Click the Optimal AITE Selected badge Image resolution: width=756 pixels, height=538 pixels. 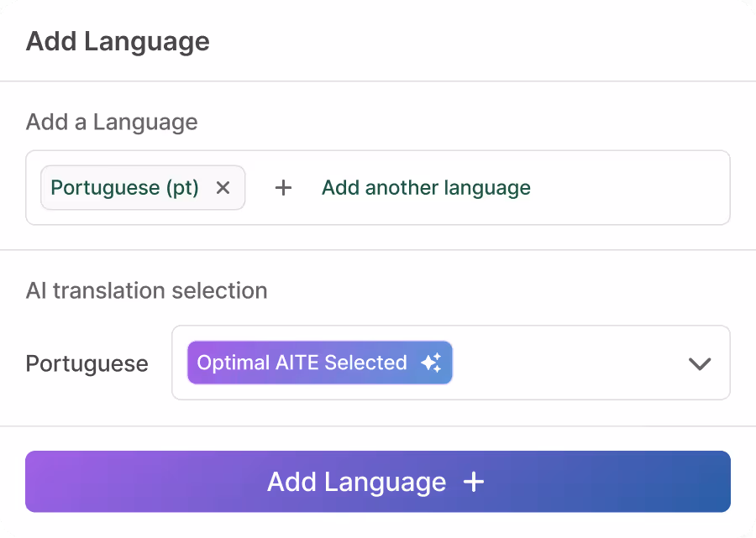(x=320, y=363)
